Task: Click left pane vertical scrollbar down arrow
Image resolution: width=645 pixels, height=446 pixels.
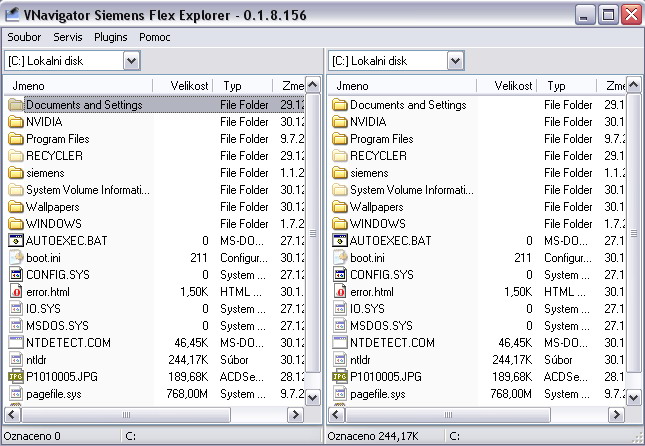Action: click(313, 397)
